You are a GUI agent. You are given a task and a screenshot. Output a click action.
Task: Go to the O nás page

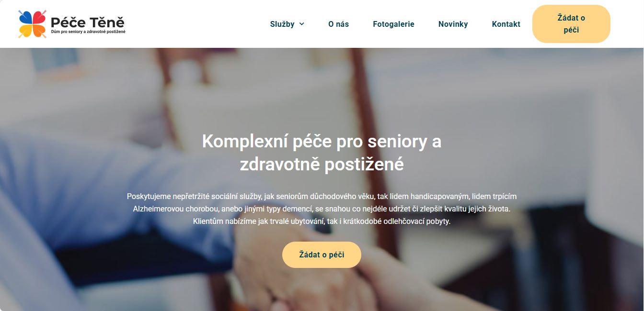[x=338, y=24]
